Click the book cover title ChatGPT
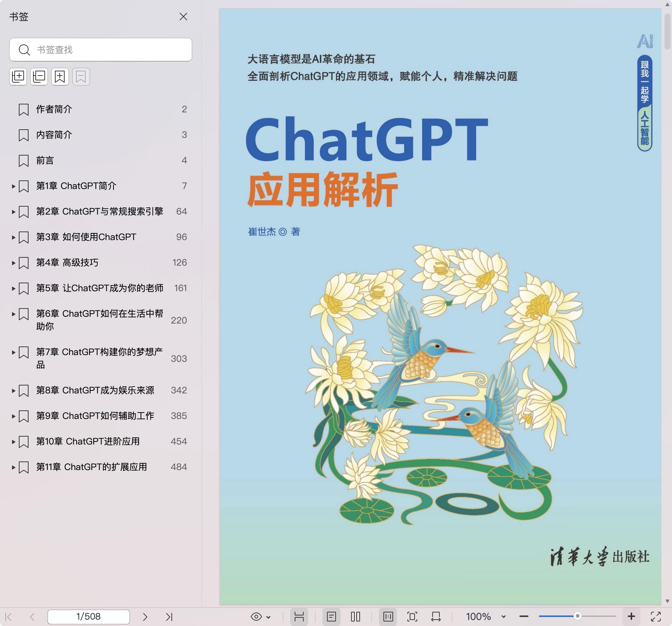 [367, 139]
